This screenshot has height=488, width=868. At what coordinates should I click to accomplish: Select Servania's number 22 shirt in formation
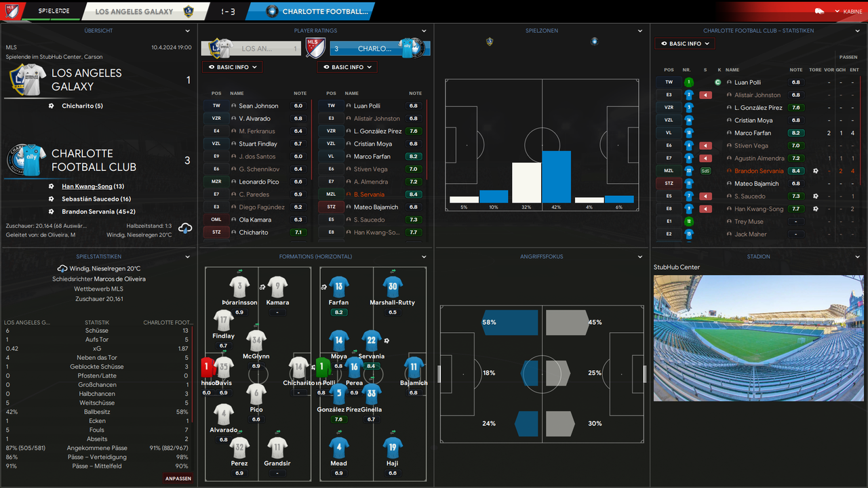(371, 341)
